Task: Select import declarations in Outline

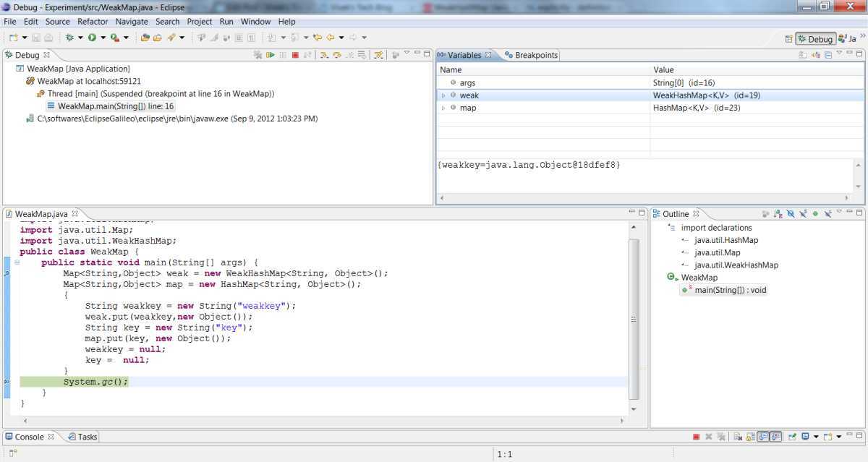Action: 710,228
